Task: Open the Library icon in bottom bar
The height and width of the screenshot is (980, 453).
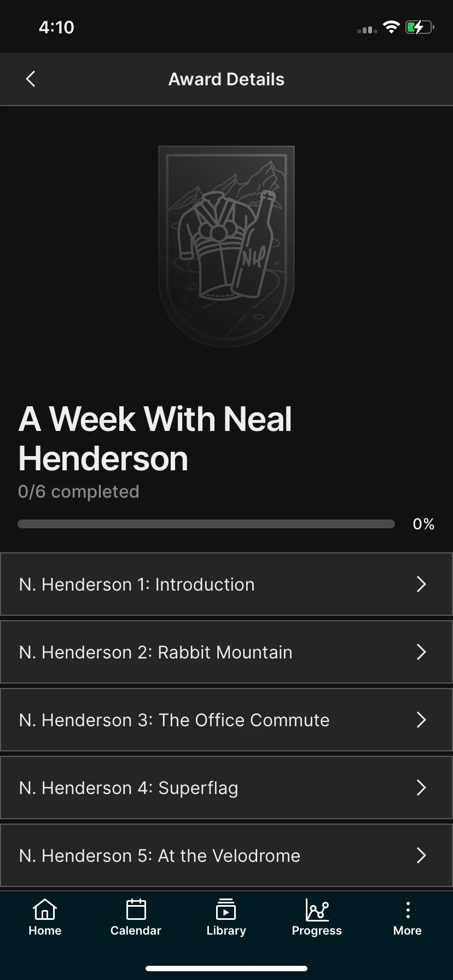Action: (x=226, y=910)
